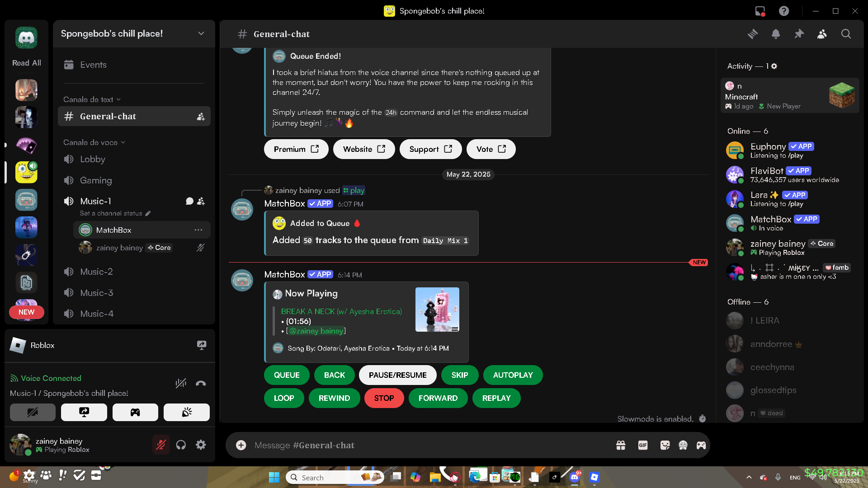Send a gift icon in message bar

click(x=621, y=445)
